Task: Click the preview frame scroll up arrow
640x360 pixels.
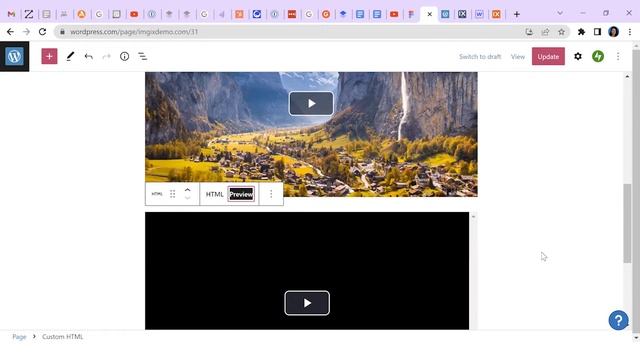Action: [x=473, y=216]
